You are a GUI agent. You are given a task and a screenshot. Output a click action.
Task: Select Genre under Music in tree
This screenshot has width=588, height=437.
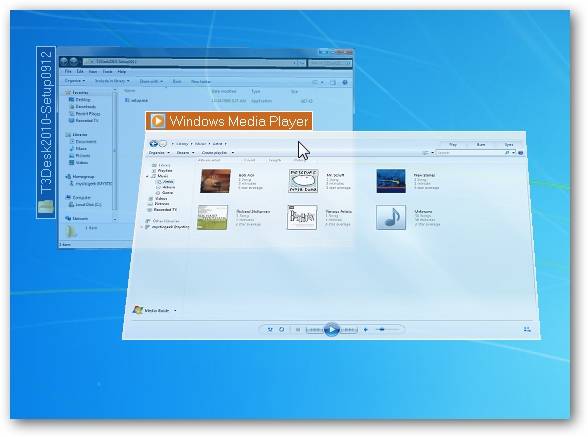pos(165,192)
